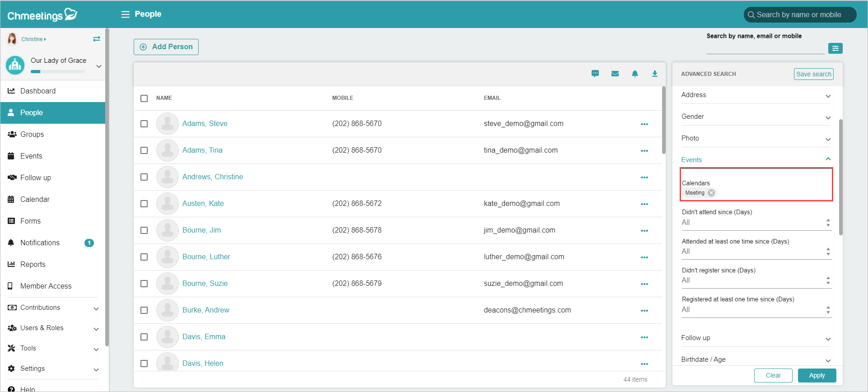
Task: Click the notification bell icon in toolbar
Action: (635, 74)
